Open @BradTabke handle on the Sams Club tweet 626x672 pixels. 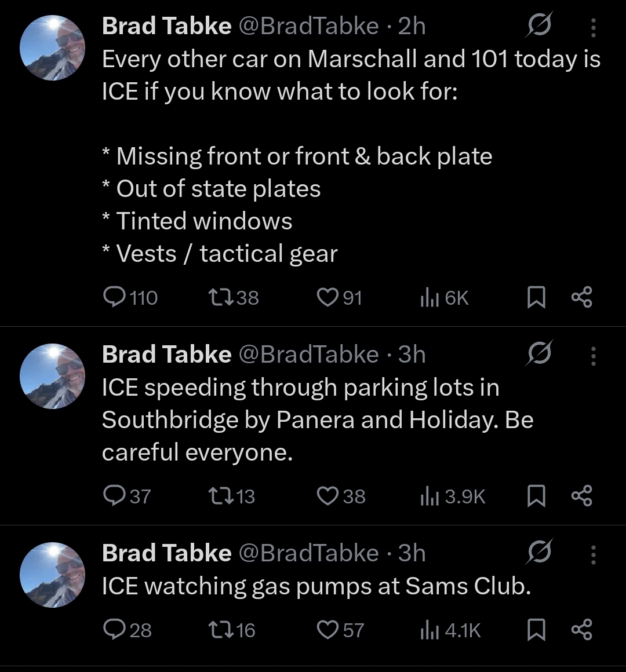point(308,553)
